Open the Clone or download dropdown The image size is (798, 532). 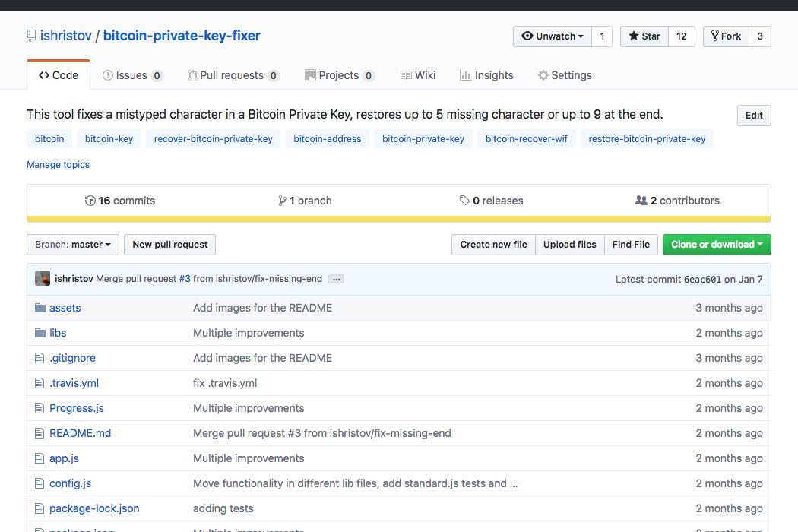pos(716,245)
